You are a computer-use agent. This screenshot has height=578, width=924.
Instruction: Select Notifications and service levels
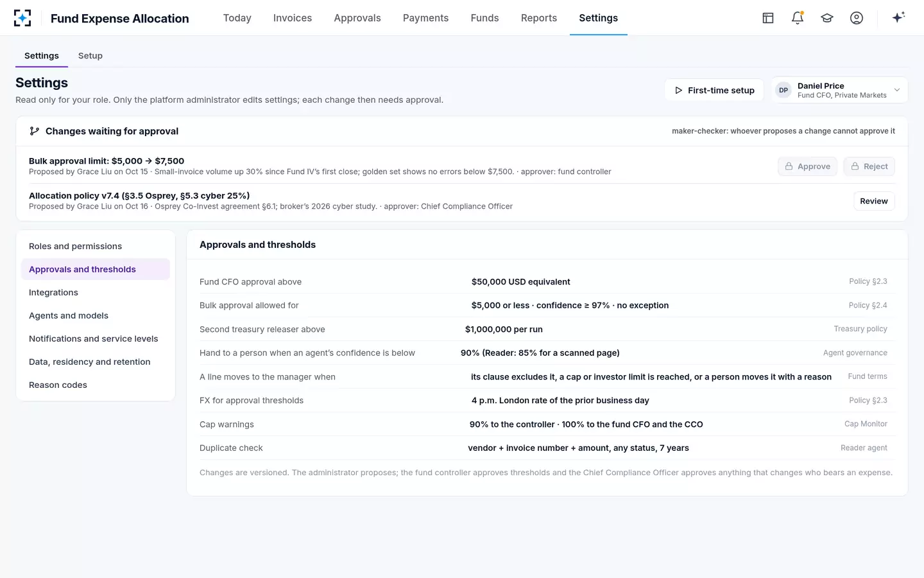tap(96, 339)
